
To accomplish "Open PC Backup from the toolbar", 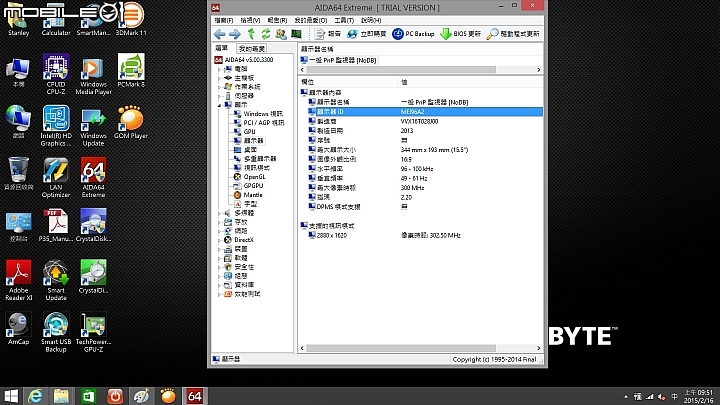I will [413, 34].
